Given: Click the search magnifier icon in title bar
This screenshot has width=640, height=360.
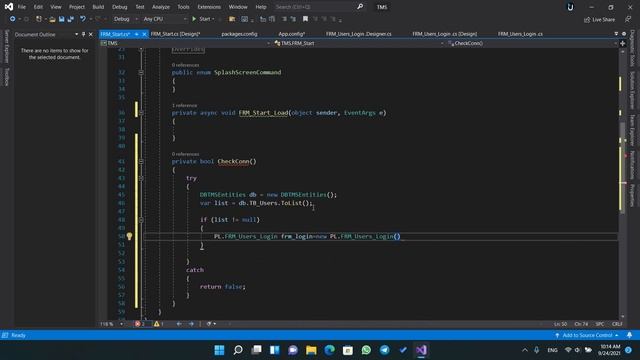Looking at the screenshot, I should point(360,7).
